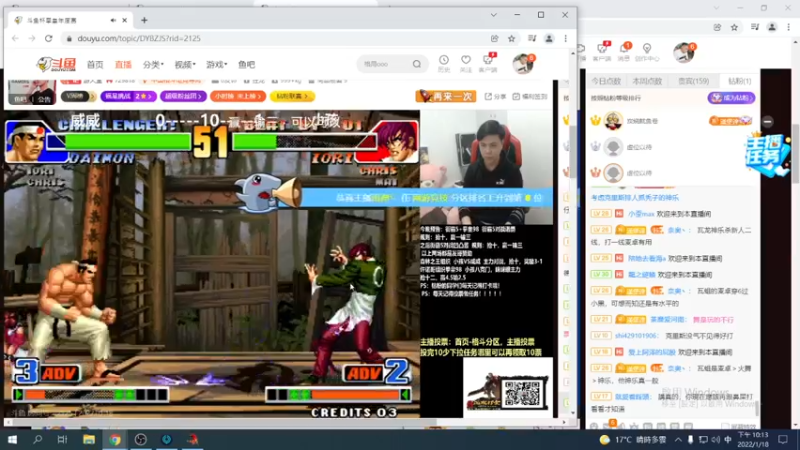Share page icon in front window address bar
This screenshot has height=450, width=800.
click(x=494, y=38)
